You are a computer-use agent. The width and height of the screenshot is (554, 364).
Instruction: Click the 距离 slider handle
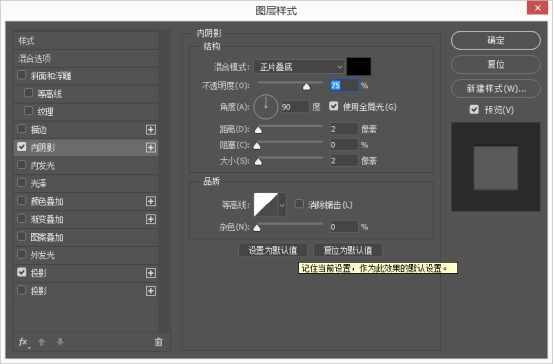point(258,130)
